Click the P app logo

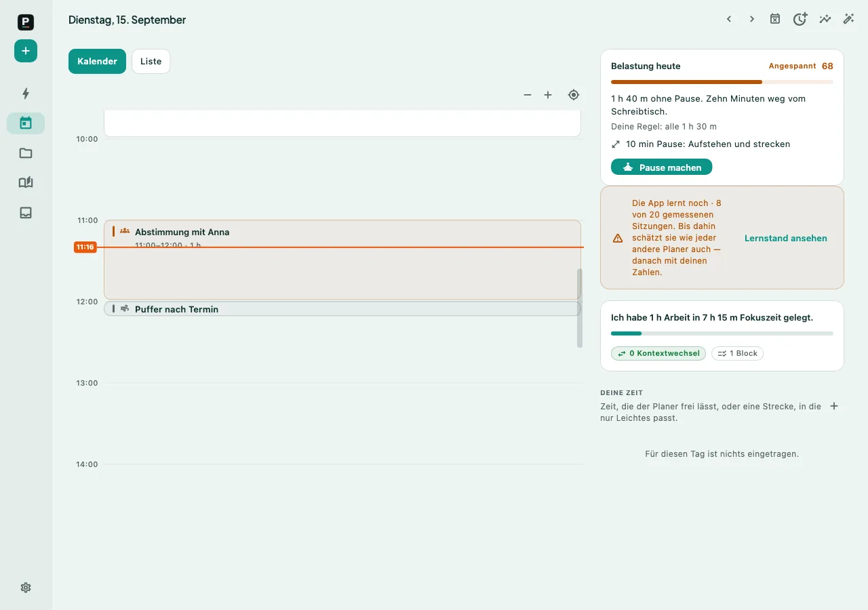pos(26,22)
